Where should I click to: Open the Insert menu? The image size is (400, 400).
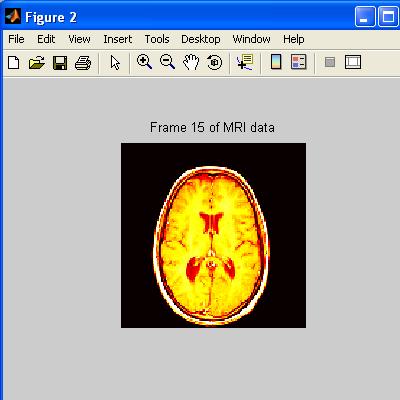click(118, 39)
